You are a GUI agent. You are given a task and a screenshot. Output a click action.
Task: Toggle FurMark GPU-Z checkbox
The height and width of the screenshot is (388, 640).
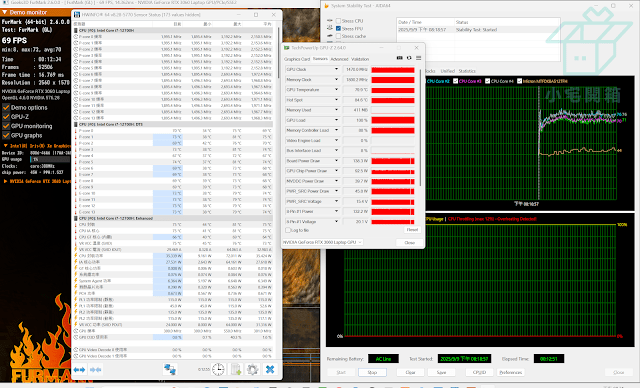point(6,117)
